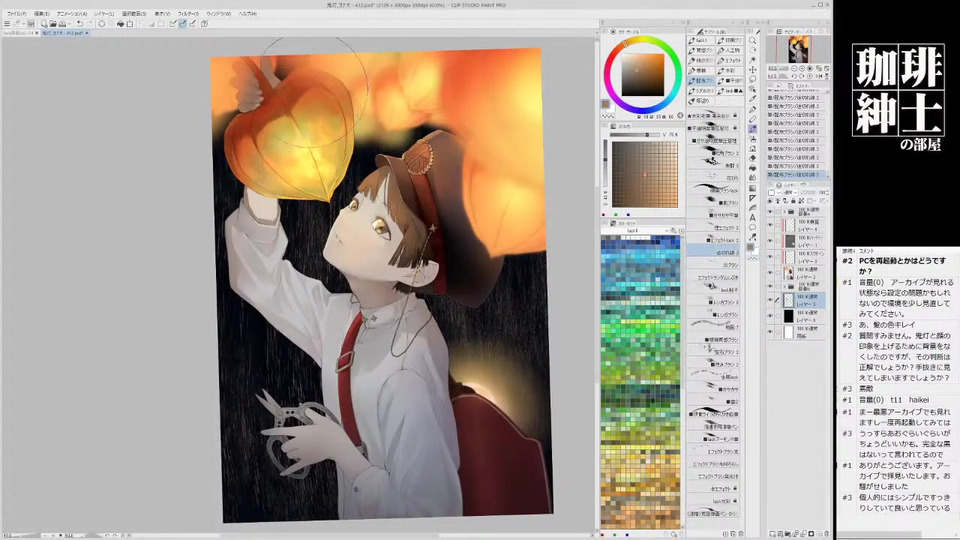Open the 編集(E) menu
The width and height of the screenshot is (960, 540).
click(42, 13)
